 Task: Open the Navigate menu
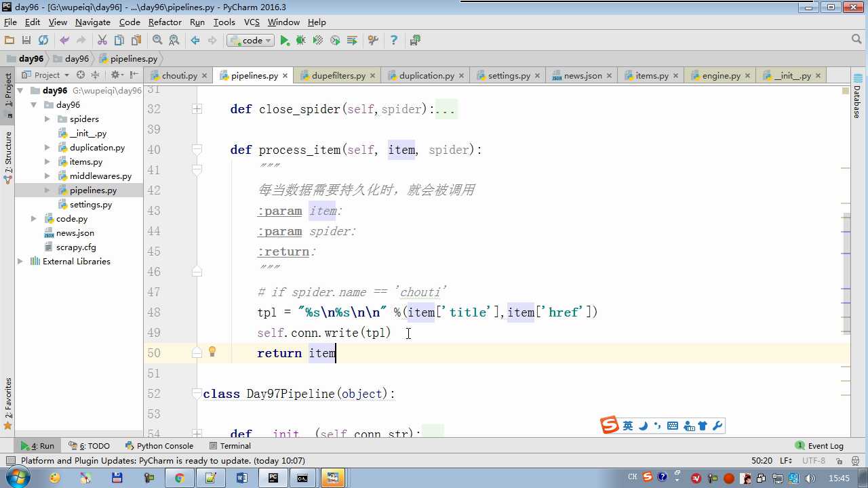(92, 22)
